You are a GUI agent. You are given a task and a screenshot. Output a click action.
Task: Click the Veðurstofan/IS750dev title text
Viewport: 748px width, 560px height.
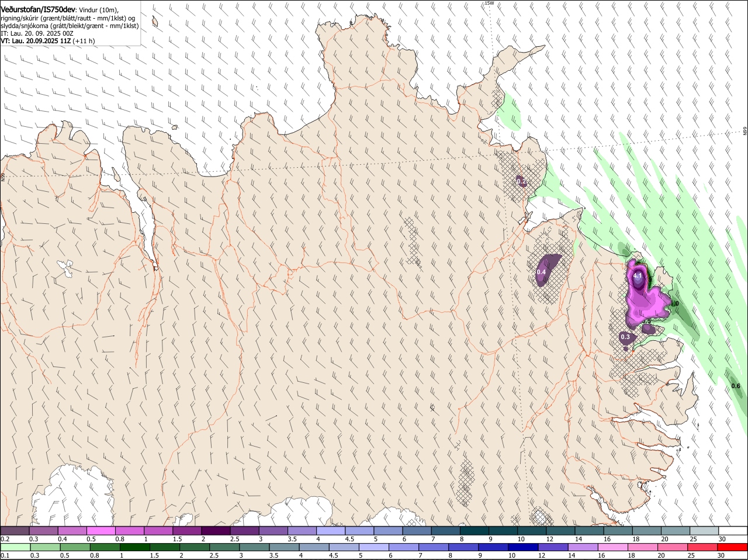coord(38,10)
